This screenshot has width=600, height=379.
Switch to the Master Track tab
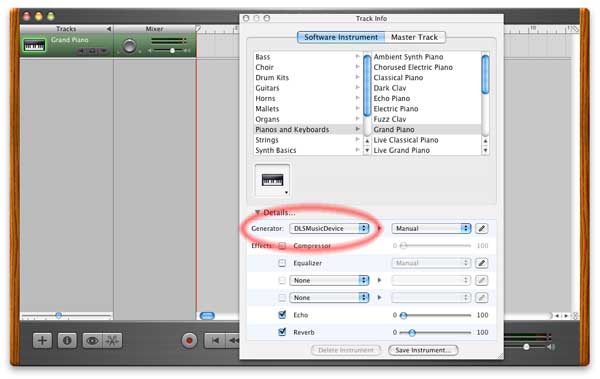click(x=414, y=37)
